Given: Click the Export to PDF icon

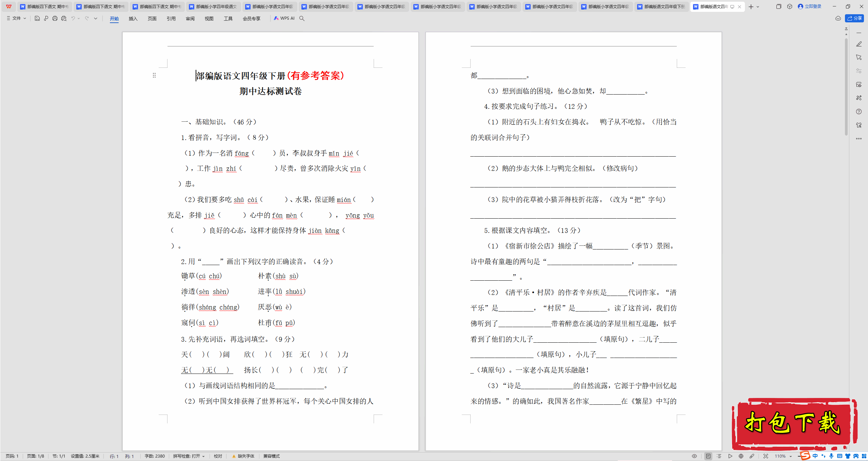Looking at the screenshot, I should tap(46, 18).
